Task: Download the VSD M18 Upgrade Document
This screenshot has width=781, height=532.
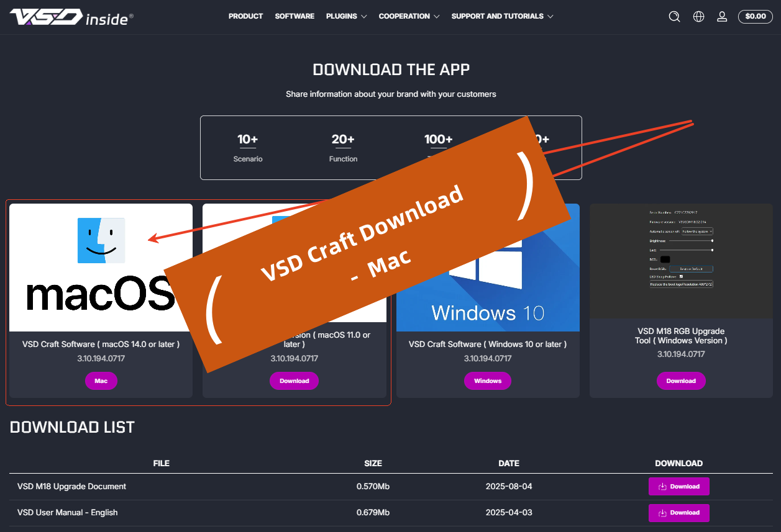Action: [679, 487]
